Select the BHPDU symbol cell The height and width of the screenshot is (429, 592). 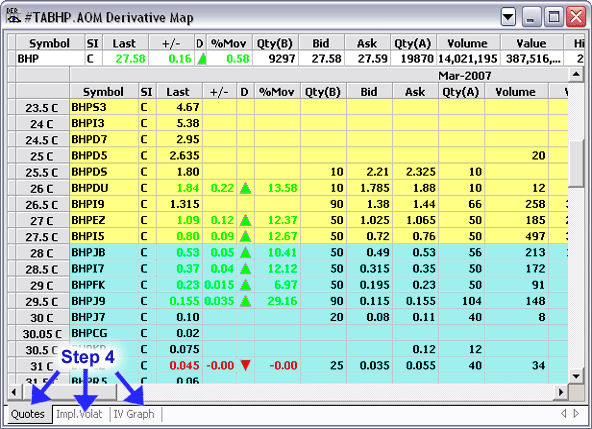(104, 188)
